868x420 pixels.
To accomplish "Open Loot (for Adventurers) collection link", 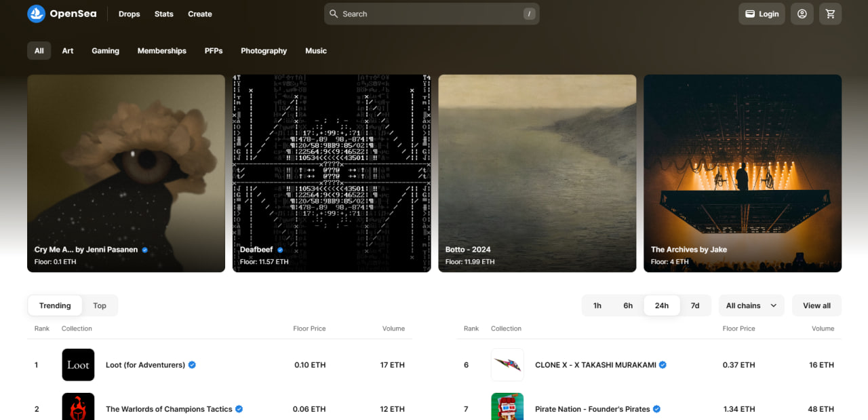I will pyautogui.click(x=145, y=365).
